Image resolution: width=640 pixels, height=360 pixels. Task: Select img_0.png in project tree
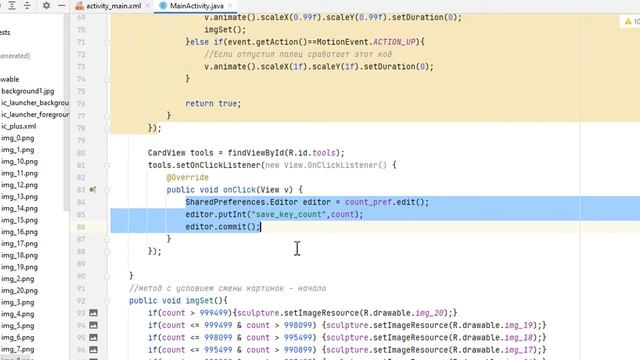coord(18,138)
